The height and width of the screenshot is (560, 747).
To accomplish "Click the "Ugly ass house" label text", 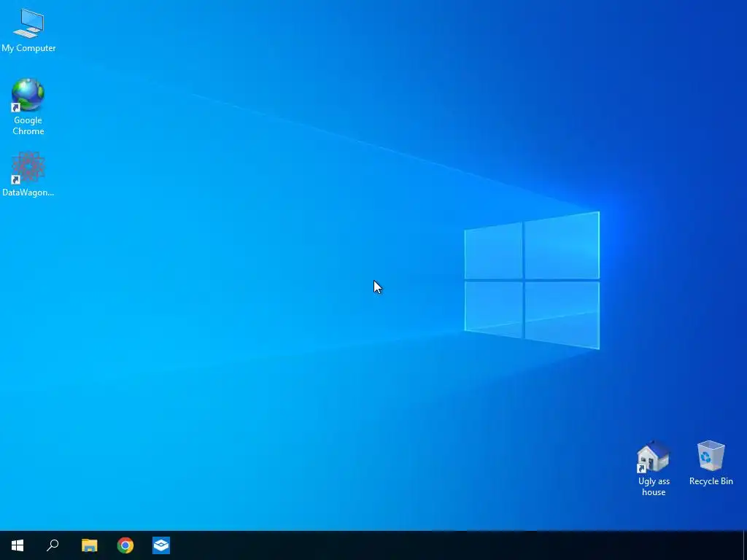I will (x=654, y=486).
